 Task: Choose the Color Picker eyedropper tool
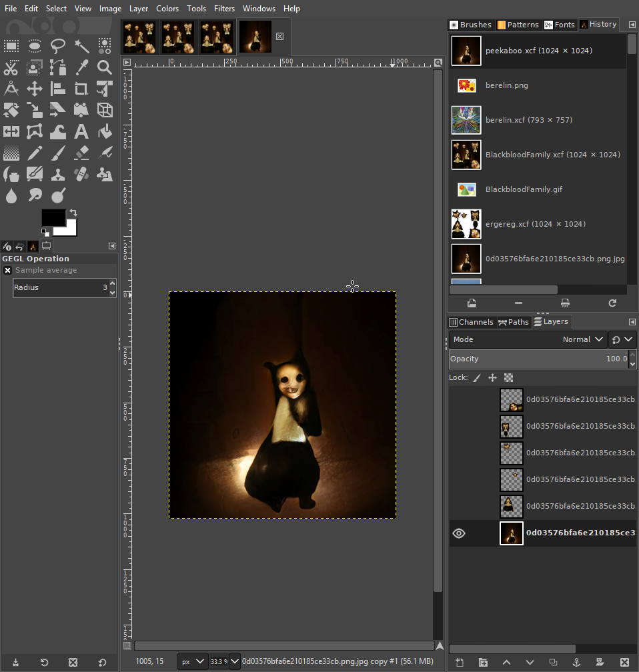[81, 67]
